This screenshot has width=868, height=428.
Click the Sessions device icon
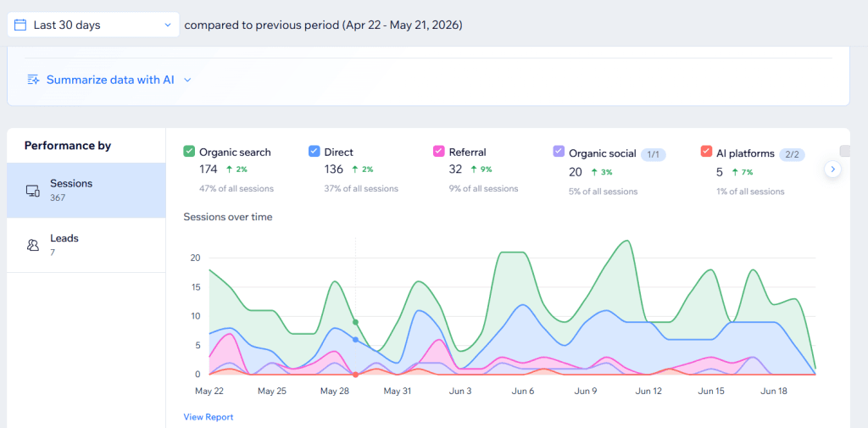pyautogui.click(x=33, y=191)
